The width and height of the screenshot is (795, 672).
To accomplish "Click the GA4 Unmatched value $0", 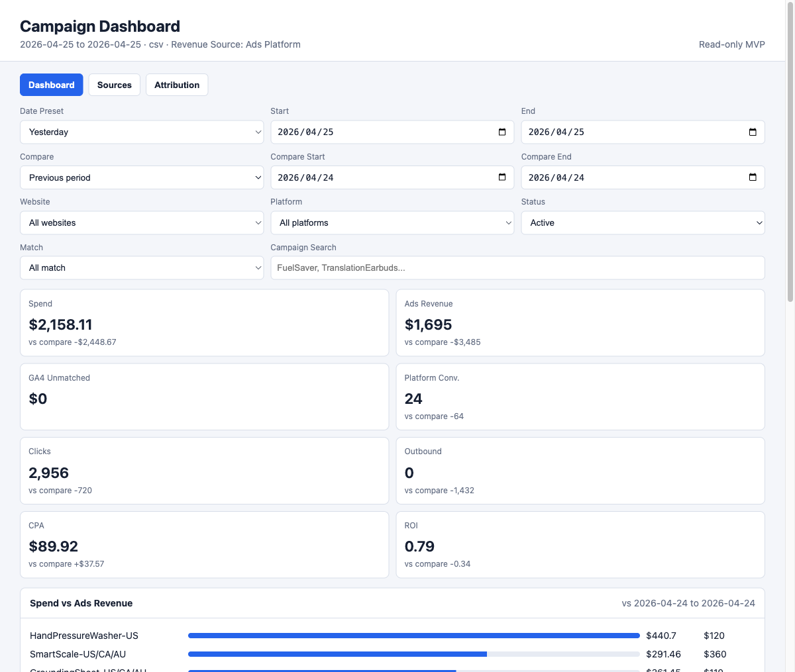I will (x=38, y=399).
